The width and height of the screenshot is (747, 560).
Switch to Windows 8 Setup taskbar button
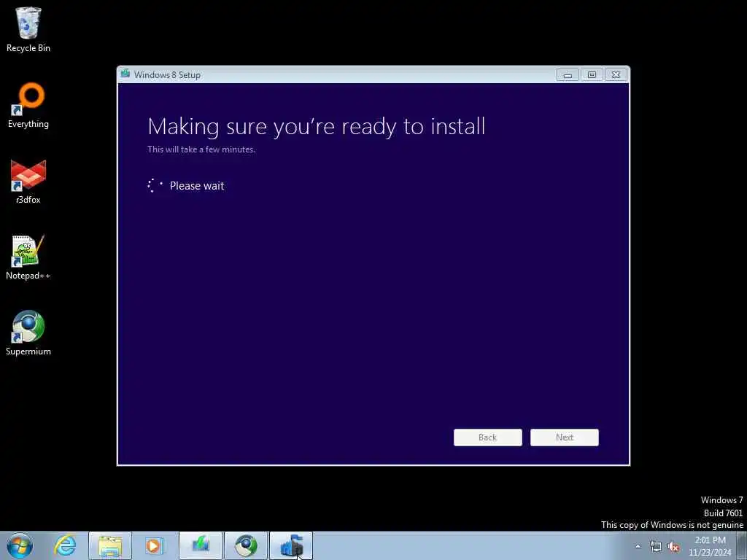pos(291,545)
